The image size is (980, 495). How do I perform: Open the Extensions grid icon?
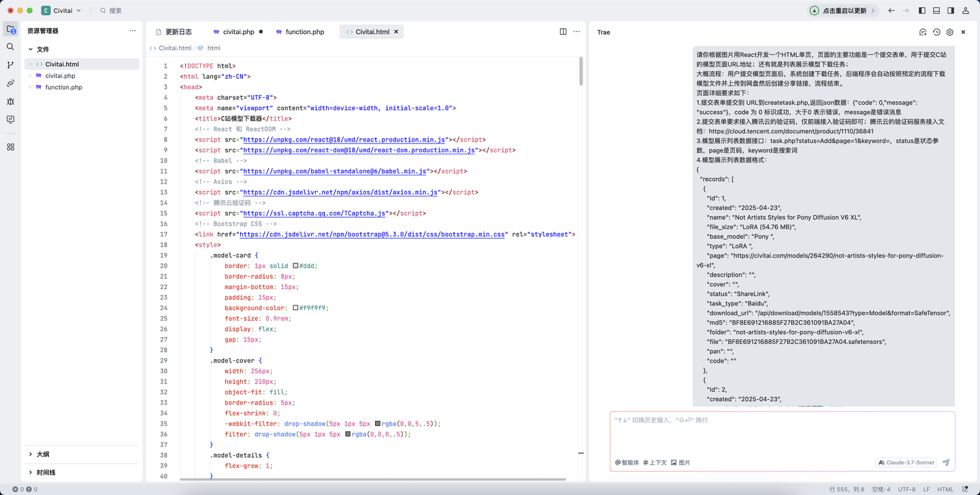(x=10, y=147)
